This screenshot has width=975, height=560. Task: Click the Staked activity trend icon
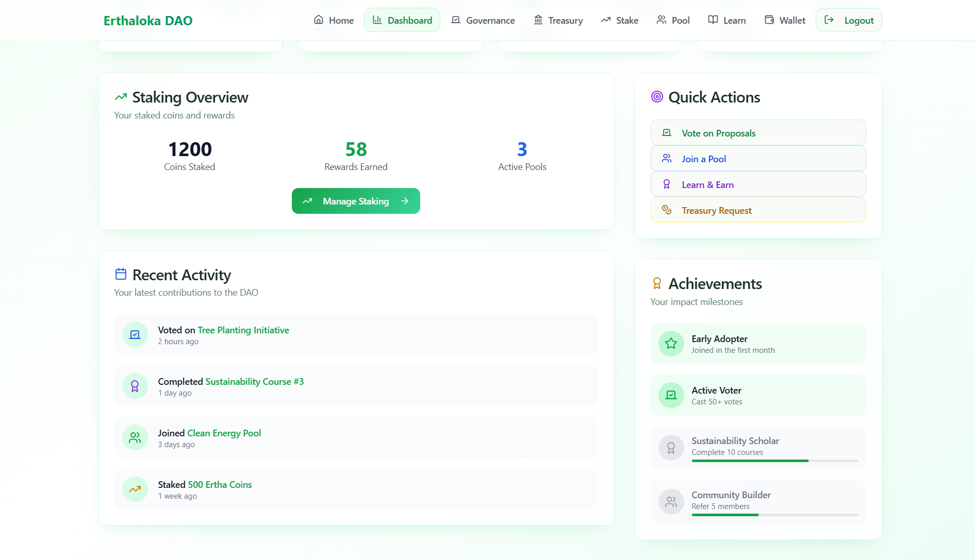click(135, 489)
